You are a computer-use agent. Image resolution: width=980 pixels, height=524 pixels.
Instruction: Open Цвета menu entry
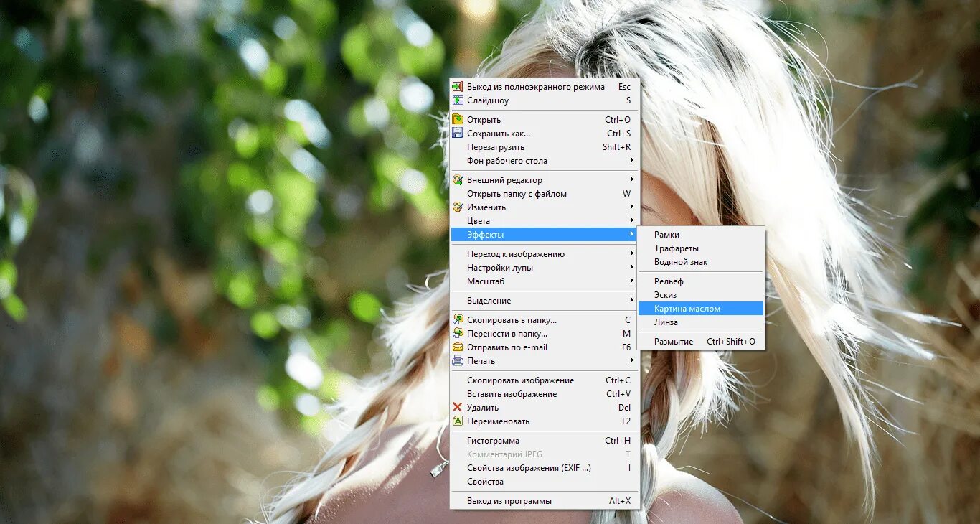pyautogui.click(x=545, y=221)
